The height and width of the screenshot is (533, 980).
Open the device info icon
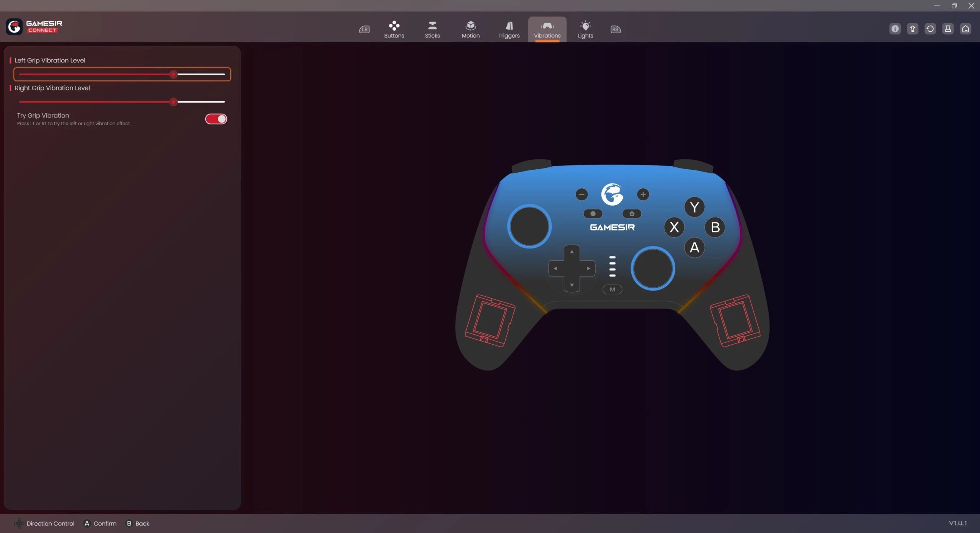(x=895, y=29)
